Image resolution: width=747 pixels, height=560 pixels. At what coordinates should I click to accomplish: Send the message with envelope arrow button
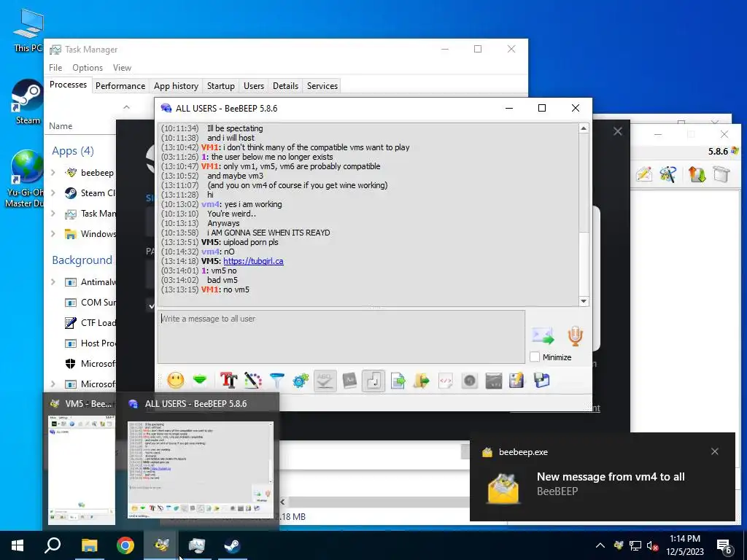(x=543, y=336)
